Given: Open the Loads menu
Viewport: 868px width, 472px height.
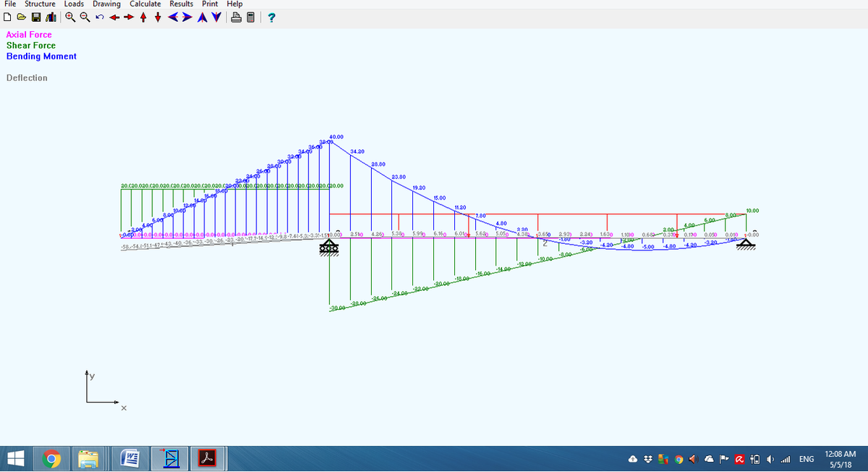Looking at the screenshot, I should click(x=74, y=4).
